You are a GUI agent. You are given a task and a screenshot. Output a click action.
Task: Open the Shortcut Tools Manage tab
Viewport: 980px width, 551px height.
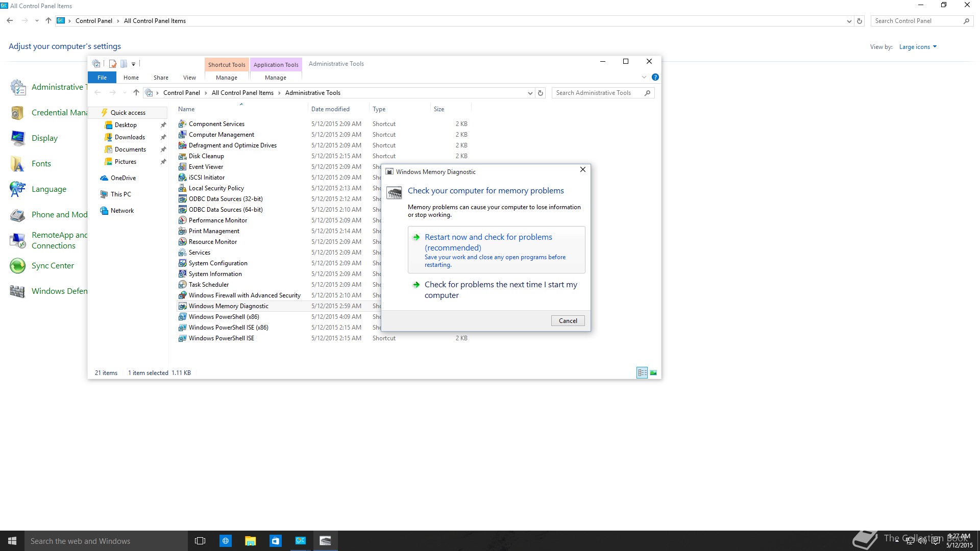point(227,78)
